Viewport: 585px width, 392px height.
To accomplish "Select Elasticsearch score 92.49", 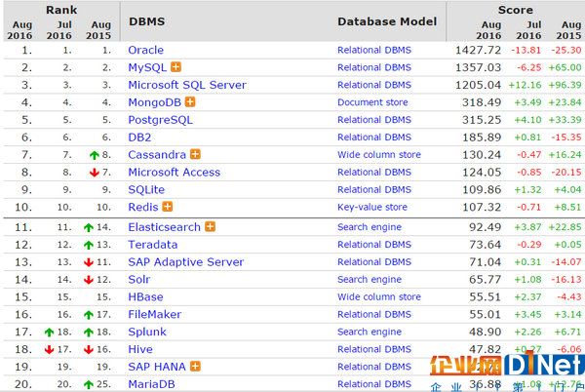I will 485,227.
